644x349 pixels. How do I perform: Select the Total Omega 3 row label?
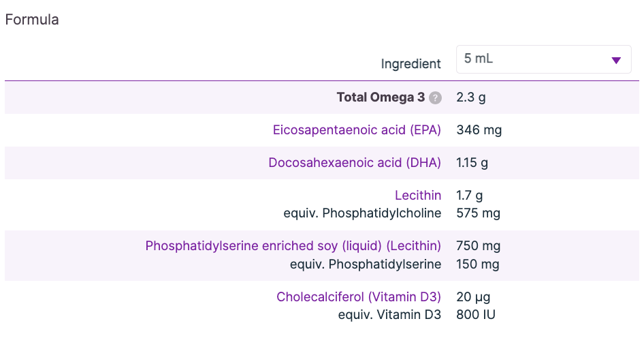[381, 97]
